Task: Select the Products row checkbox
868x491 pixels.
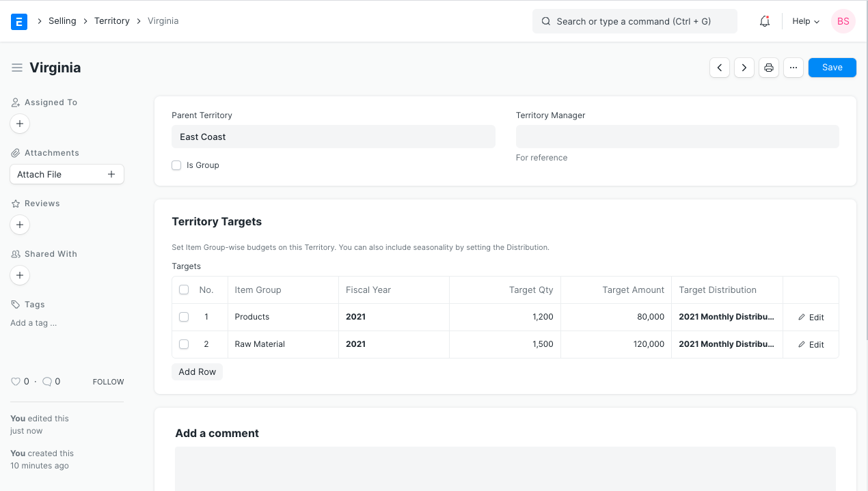Action: click(184, 317)
